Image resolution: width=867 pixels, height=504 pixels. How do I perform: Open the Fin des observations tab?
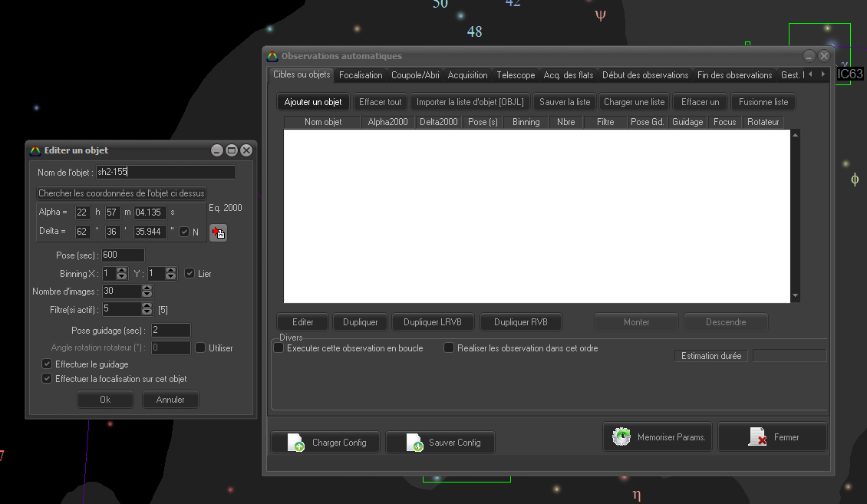[734, 75]
